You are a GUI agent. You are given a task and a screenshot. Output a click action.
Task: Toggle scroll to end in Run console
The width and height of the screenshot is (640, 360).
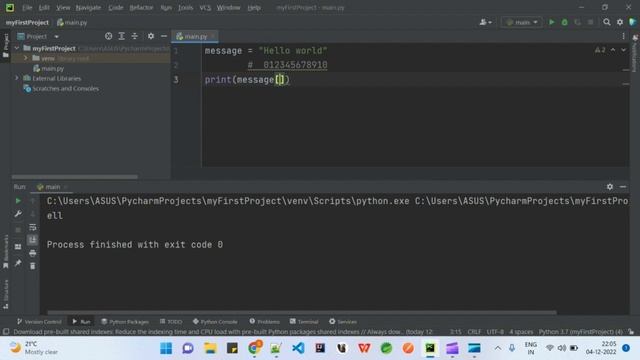33,240
